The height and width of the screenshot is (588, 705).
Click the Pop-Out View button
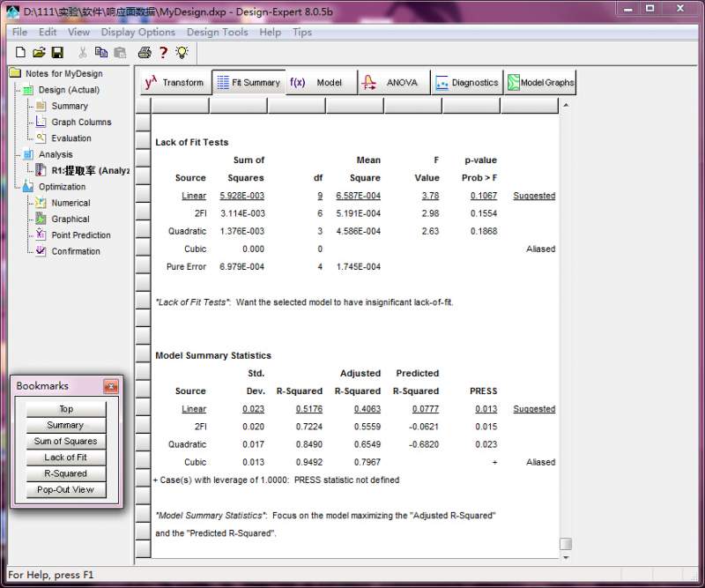coord(65,490)
